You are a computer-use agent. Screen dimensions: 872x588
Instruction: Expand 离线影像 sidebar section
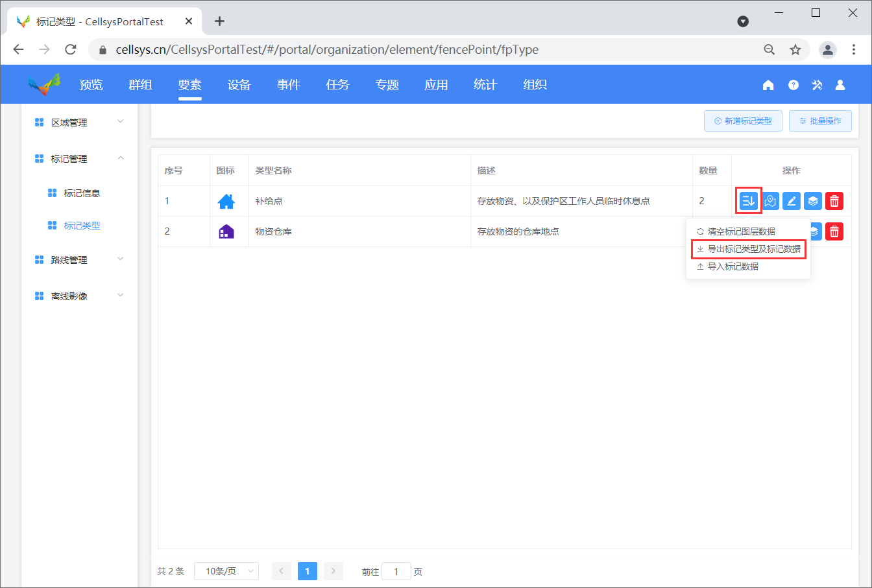click(x=79, y=296)
